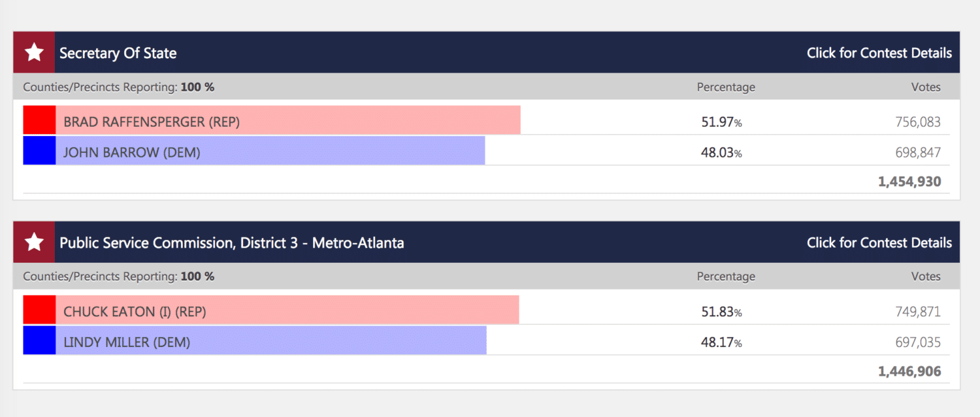Click Votes column header in Secretary Of State
The height and width of the screenshot is (417, 980).
coord(926,87)
